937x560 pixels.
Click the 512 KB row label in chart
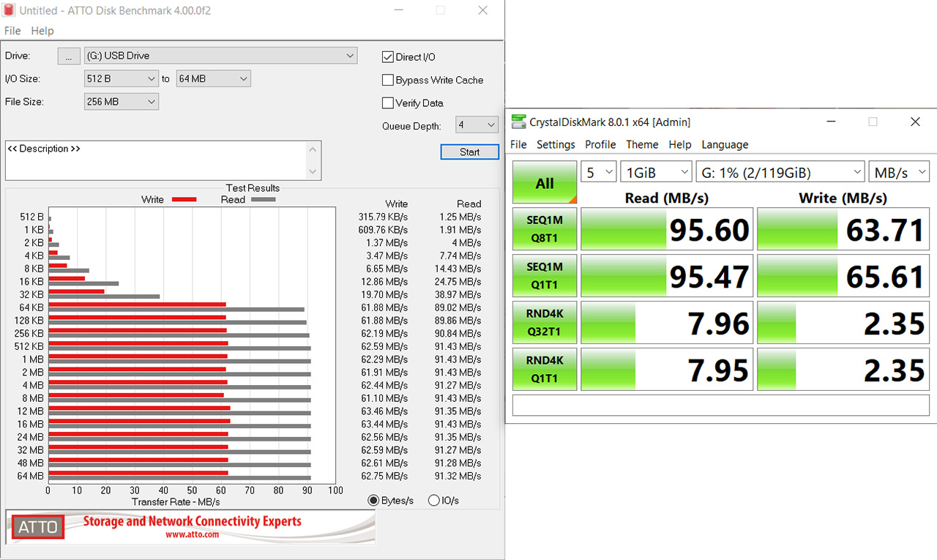(29, 346)
